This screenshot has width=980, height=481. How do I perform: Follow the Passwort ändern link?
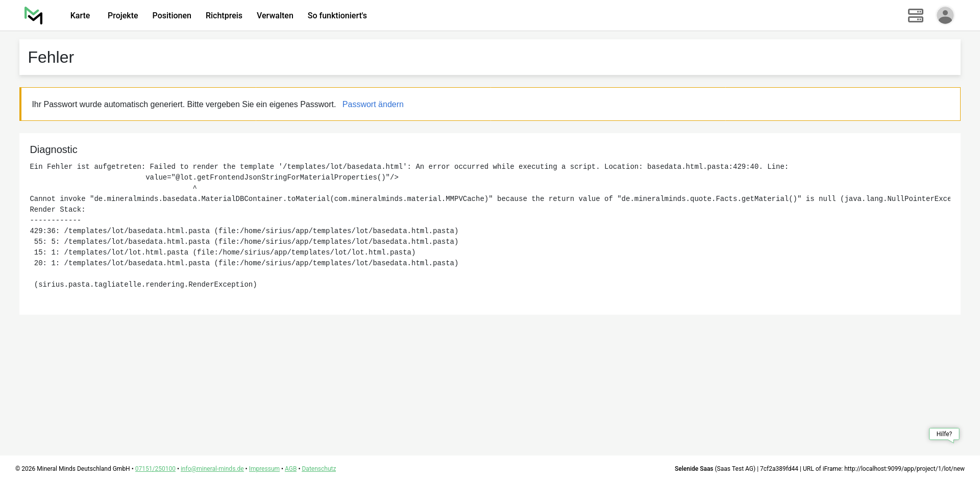coord(373,105)
